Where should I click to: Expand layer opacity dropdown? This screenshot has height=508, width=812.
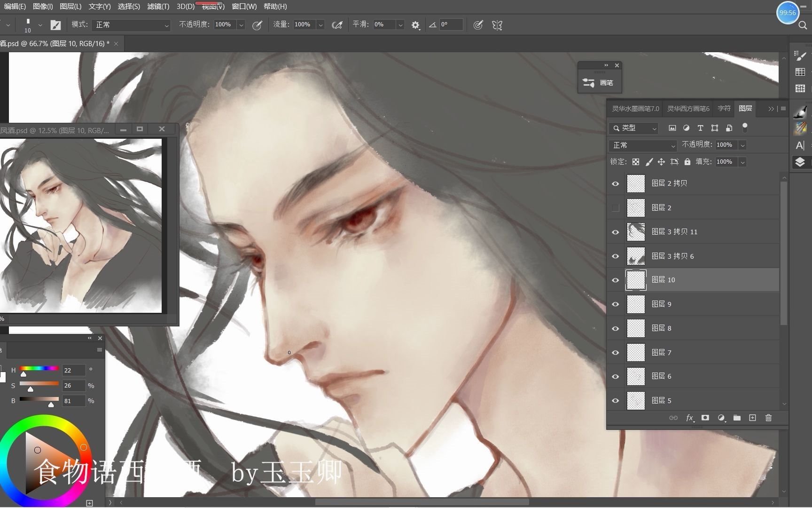[x=742, y=145]
